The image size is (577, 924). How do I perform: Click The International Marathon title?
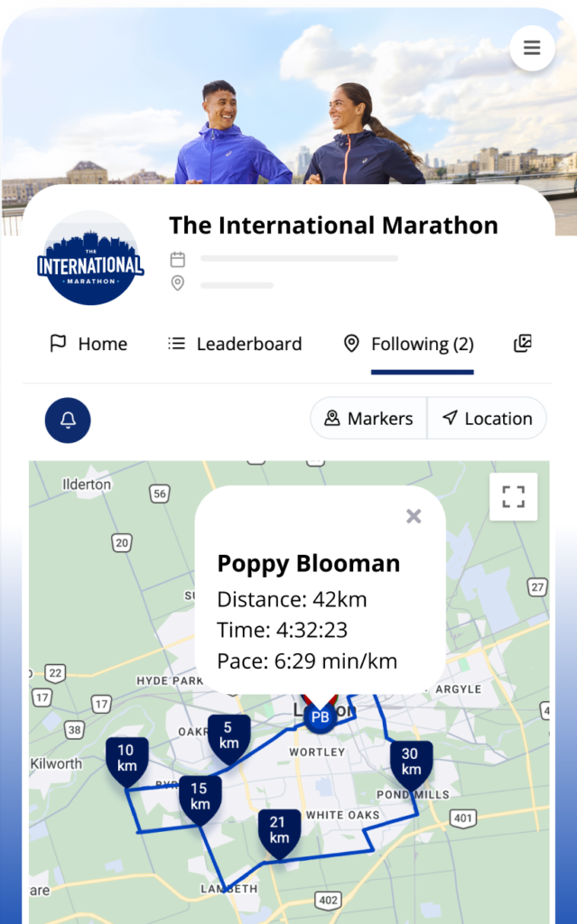point(333,225)
